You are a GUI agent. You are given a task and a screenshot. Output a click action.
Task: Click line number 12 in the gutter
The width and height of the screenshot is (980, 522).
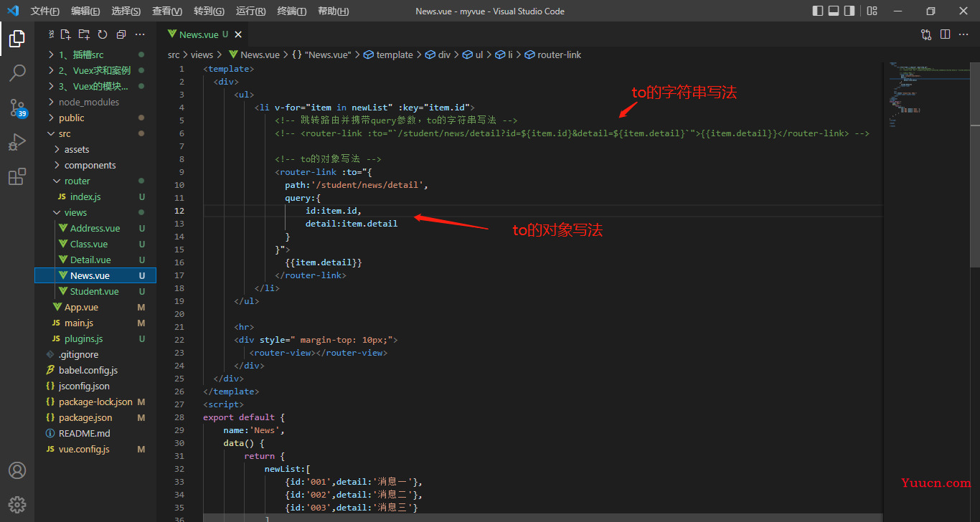(180, 211)
